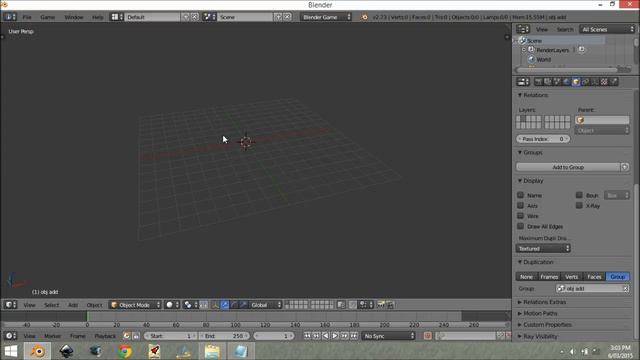Browse screen layouts icon beside Default
Screen dimensions: 640x360
(x=117, y=17)
